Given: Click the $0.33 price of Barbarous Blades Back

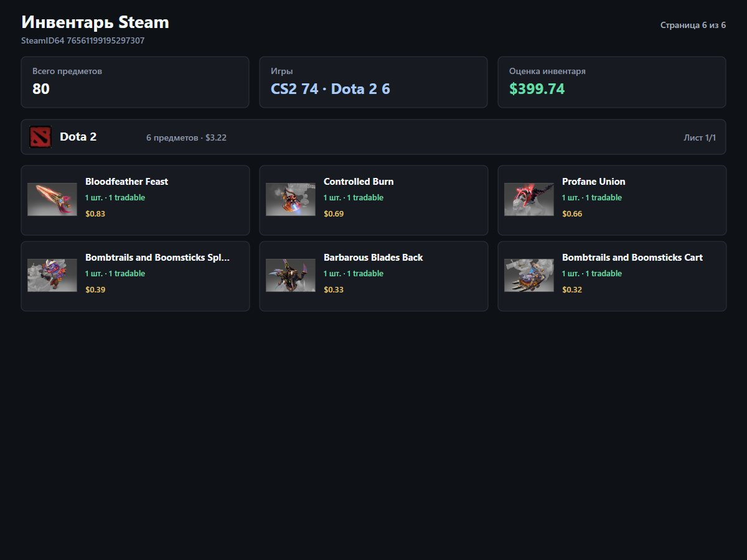Looking at the screenshot, I should 334,289.
